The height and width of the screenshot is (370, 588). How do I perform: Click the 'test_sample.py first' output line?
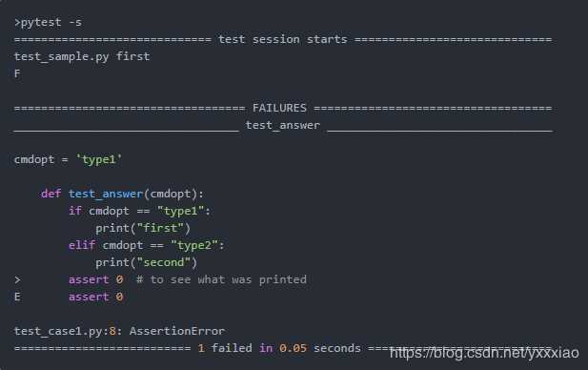click(x=82, y=56)
